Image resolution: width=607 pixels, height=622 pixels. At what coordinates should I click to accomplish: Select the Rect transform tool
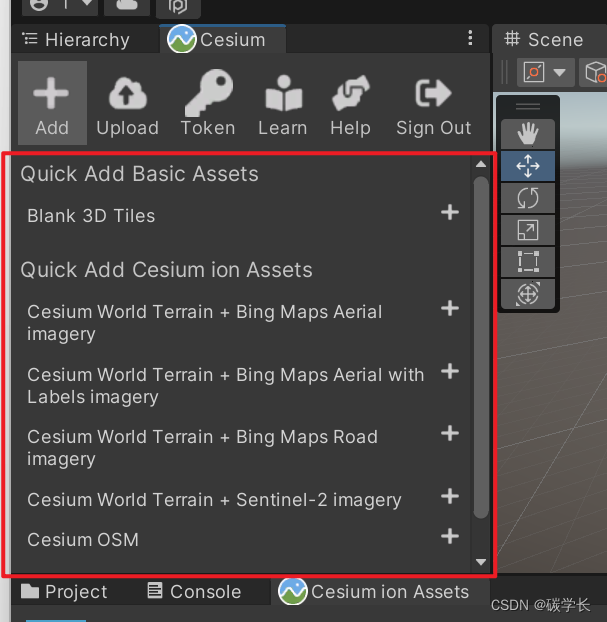pyautogui.click(x=528, y=262)
